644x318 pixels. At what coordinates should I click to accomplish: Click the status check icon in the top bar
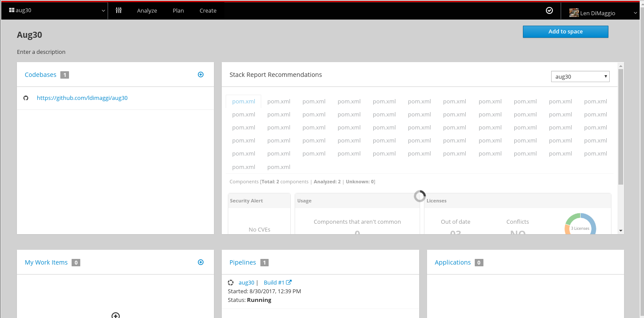tap(549, 10)
